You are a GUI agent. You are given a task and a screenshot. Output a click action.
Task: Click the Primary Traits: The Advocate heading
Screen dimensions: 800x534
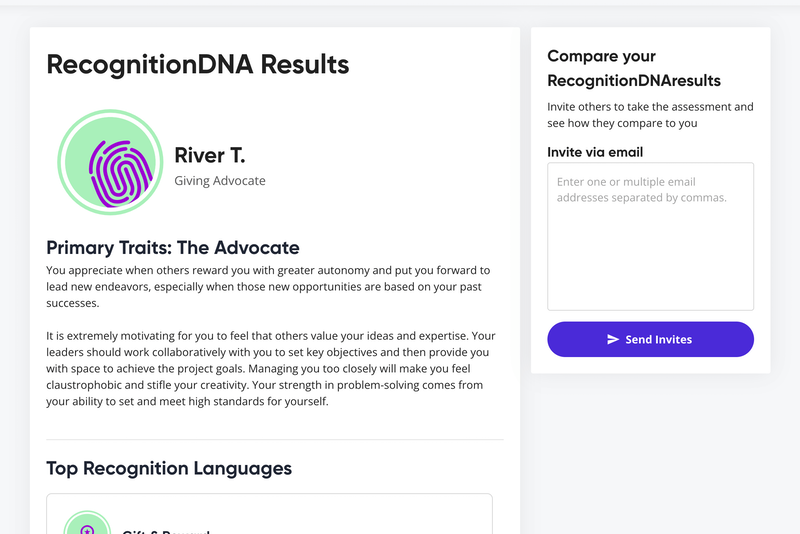point(173,247)
